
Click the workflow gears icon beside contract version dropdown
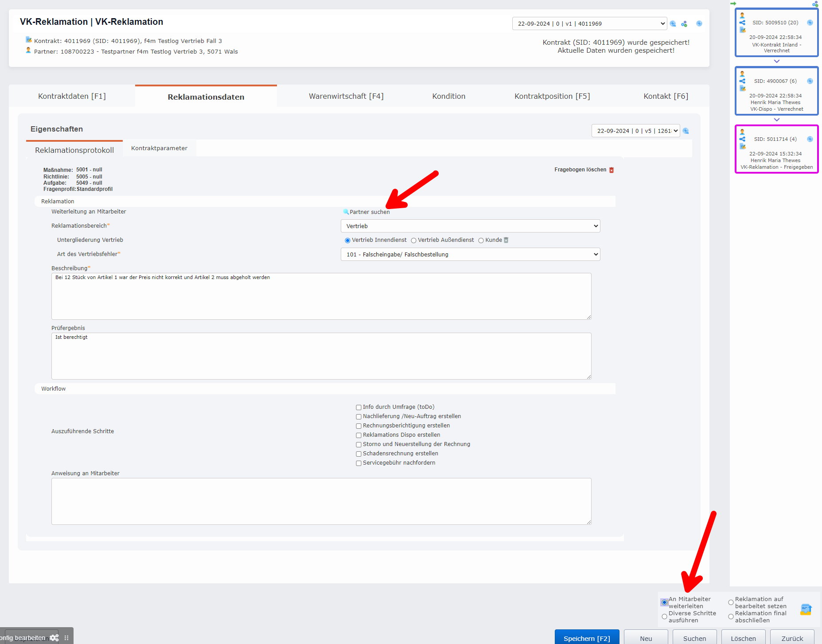click(x=684, y=24)
